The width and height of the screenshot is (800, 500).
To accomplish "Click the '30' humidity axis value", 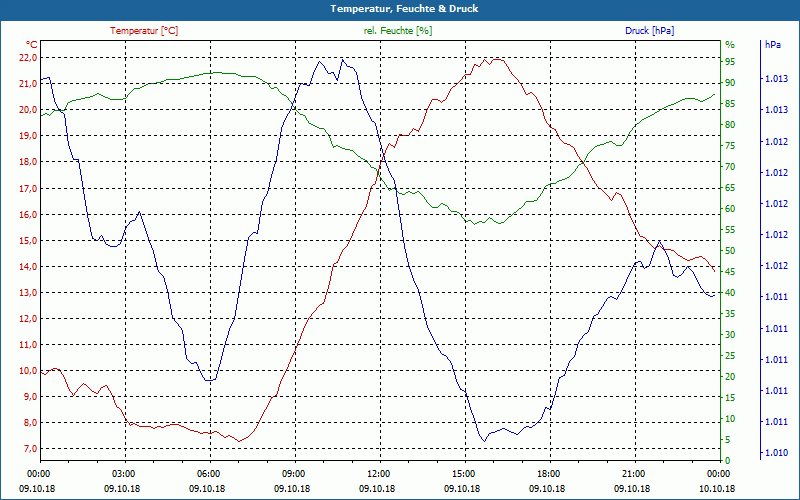I will (730, 335).
